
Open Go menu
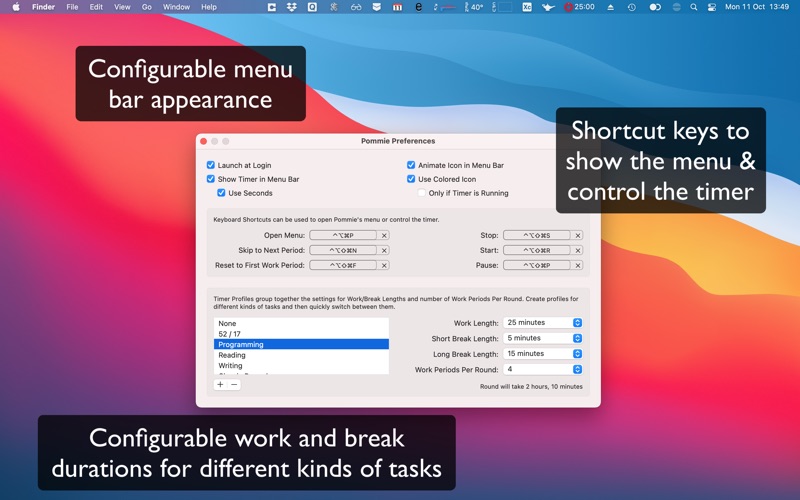click(146, 7)
